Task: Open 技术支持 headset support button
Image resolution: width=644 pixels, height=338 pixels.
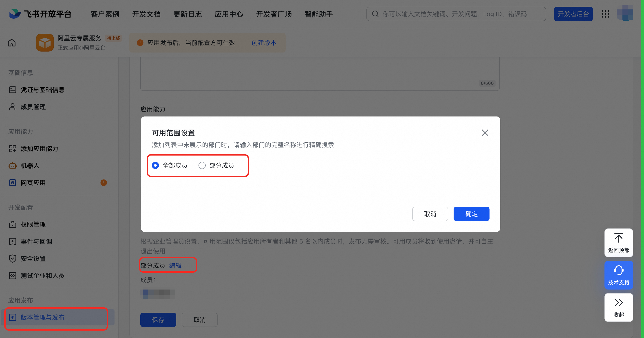Action: [618, 275]
